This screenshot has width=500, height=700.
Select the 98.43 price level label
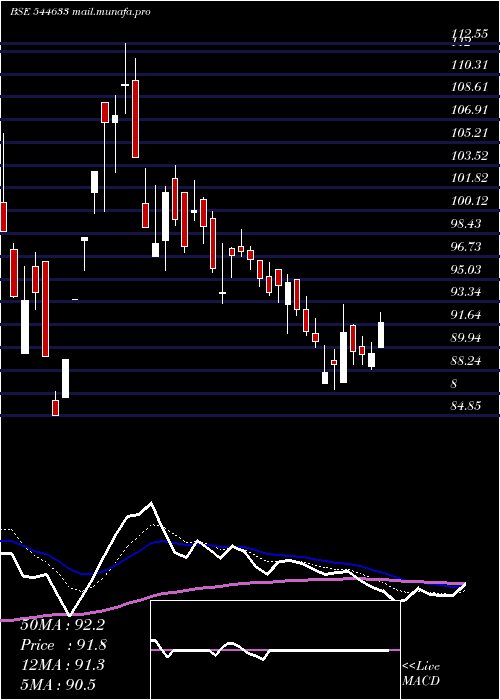pos(466,224)
